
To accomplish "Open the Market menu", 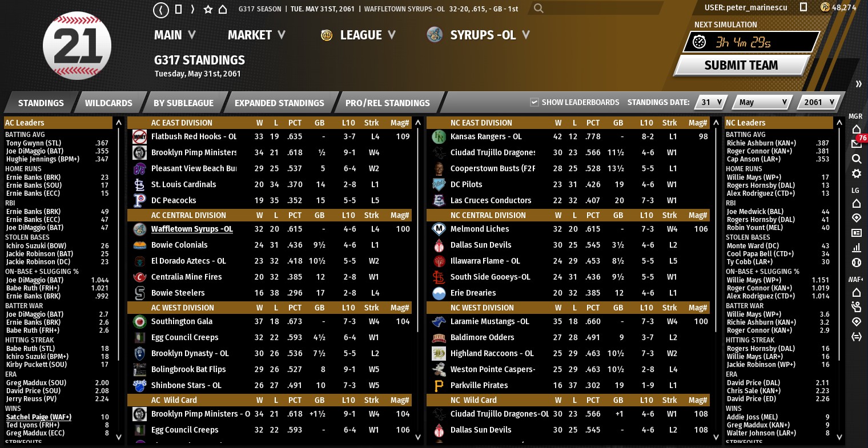I will (x=256, y=35).
